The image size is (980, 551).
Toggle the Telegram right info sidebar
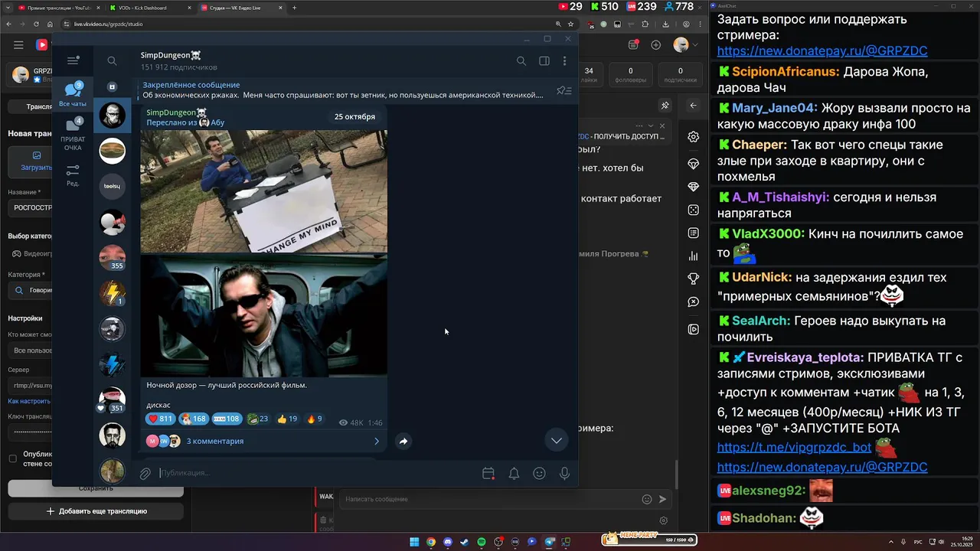(x=544, y=60)
